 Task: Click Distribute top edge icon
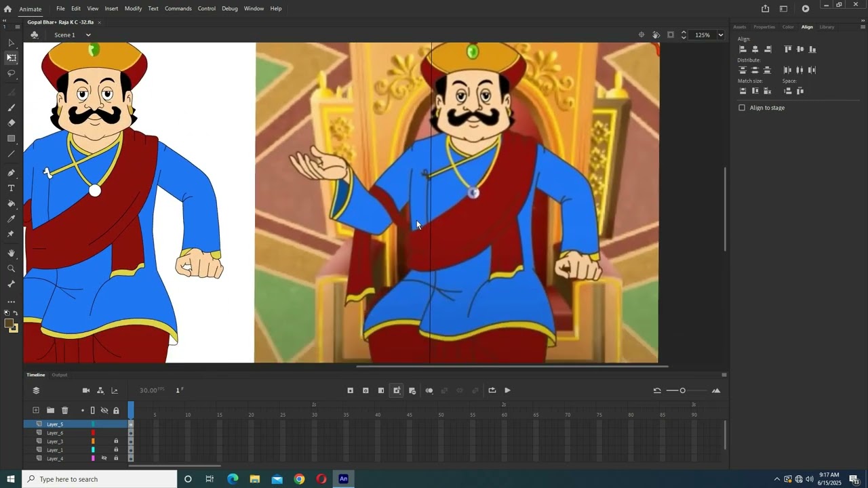(x=743, y=70)
